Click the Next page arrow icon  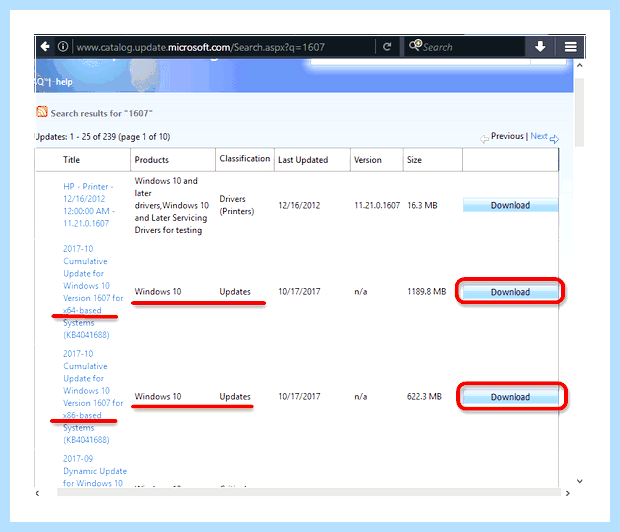554,139
